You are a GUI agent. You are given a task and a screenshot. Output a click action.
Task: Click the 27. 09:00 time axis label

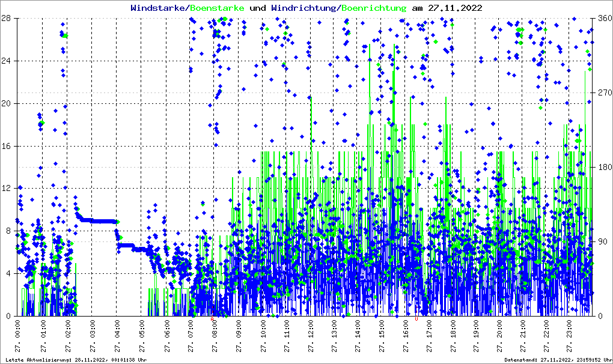239,336
